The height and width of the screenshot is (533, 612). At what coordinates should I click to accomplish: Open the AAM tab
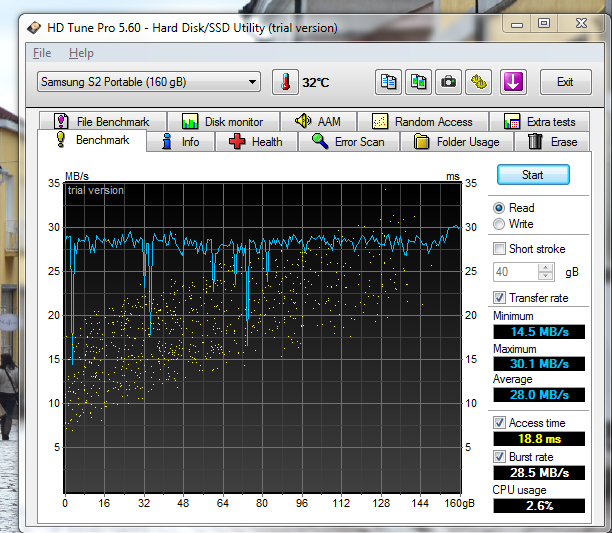pos(318,122)
